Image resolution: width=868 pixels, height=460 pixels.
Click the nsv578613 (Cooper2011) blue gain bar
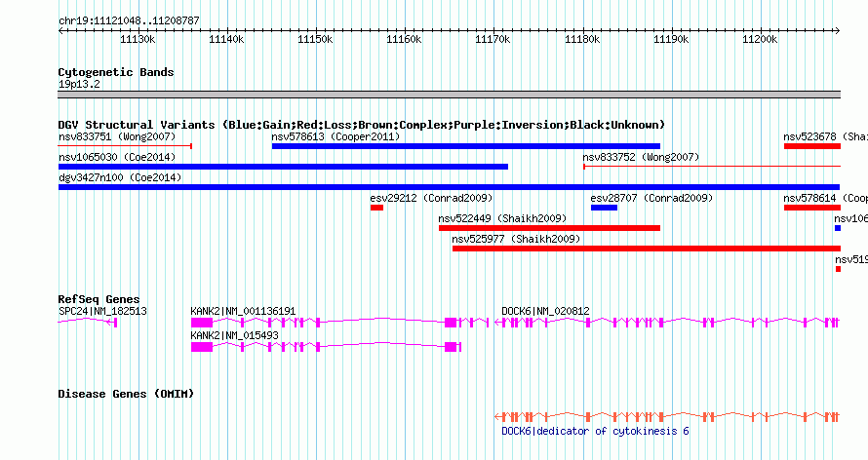pos(465,146)
